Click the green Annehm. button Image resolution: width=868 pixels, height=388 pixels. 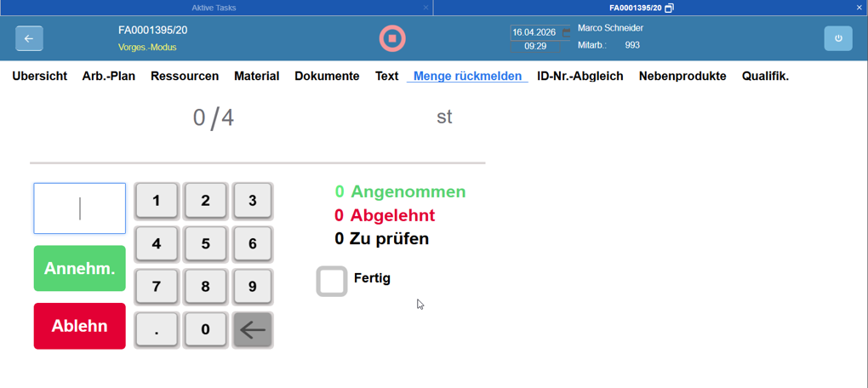[x=79, y=269]
